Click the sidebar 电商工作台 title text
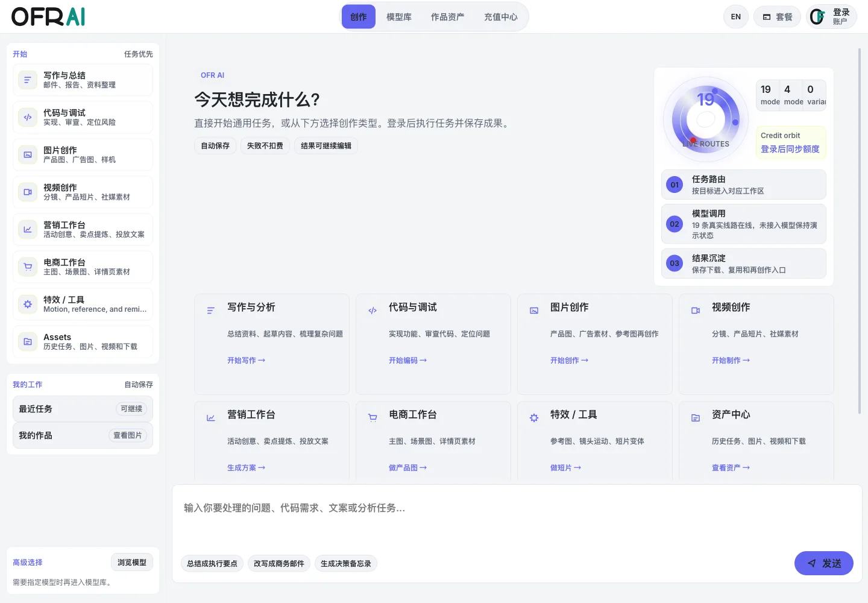 pos(64,262)
